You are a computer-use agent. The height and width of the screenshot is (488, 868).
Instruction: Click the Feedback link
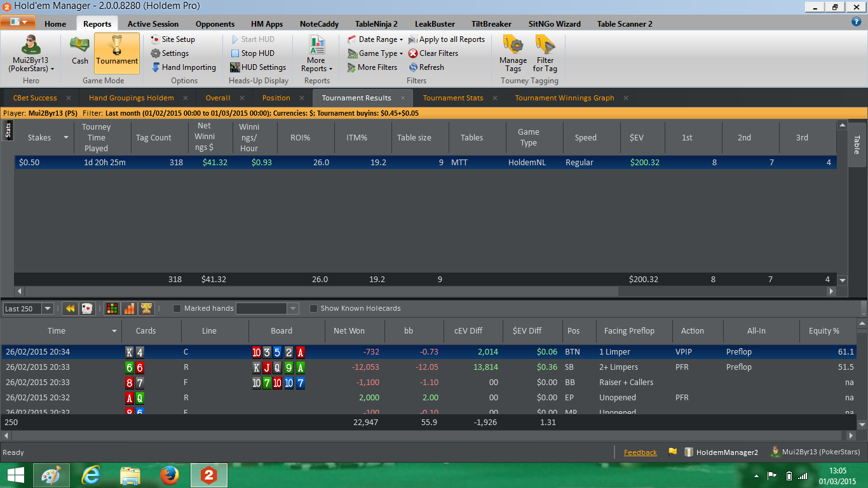[x=641, y=452]
